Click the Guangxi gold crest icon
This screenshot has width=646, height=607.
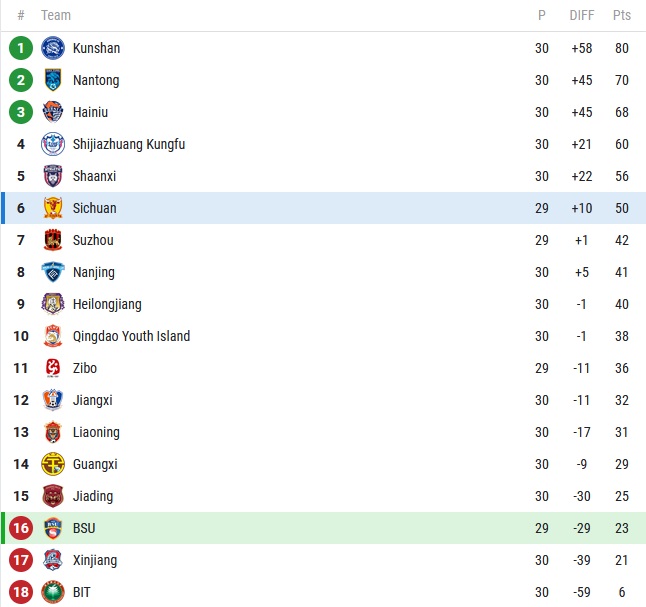53,464
